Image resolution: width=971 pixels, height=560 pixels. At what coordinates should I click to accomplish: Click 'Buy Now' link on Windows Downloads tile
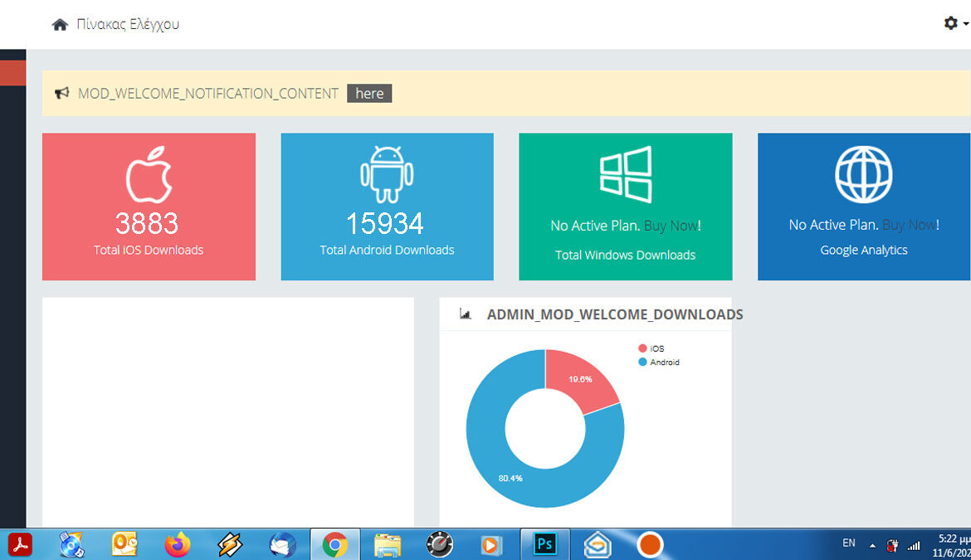(671, 226)
